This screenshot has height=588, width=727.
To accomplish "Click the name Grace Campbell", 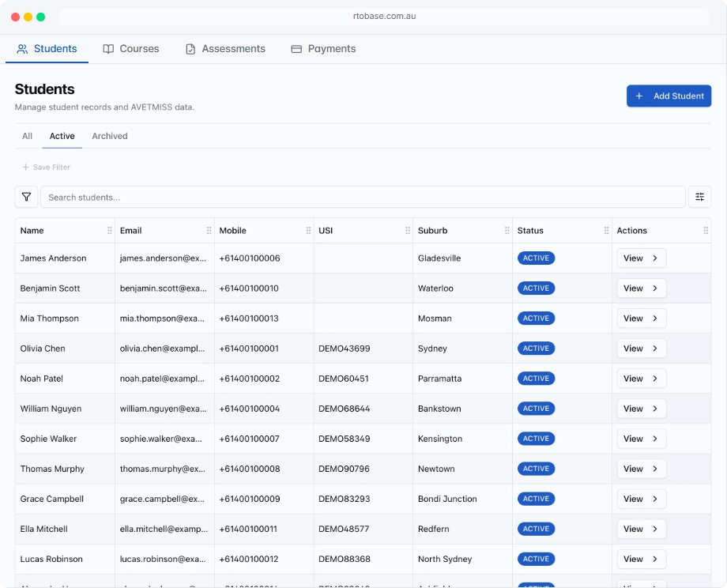I will (52, 499).
